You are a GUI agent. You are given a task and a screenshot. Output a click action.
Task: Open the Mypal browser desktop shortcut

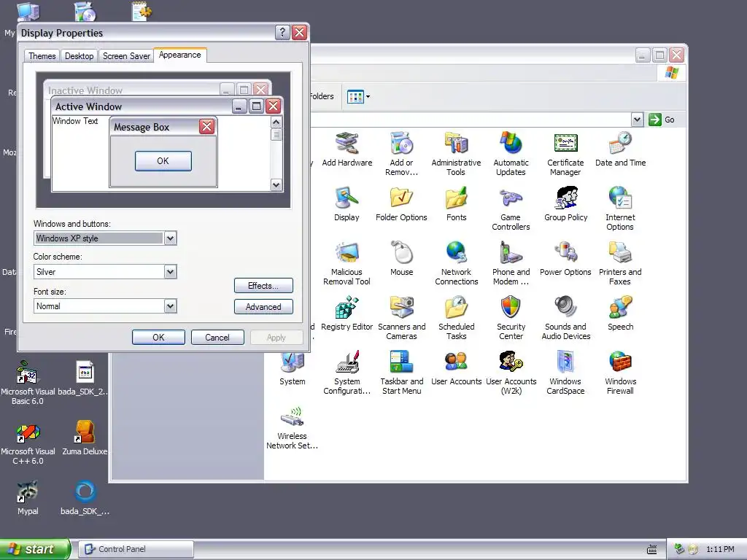coord(28,498)
